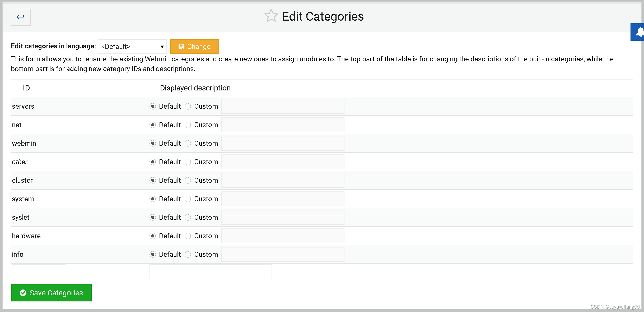Select Custom for the info category
The image size is (644, 312).
click(188, 254)
